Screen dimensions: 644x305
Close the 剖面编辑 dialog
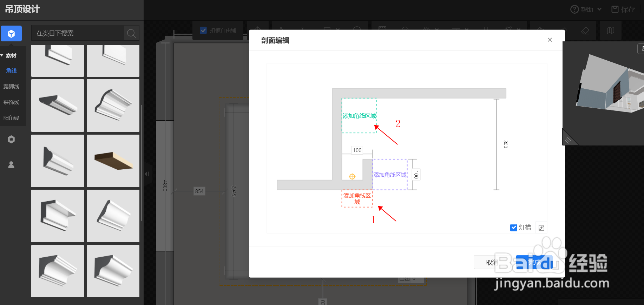(550, 40)
